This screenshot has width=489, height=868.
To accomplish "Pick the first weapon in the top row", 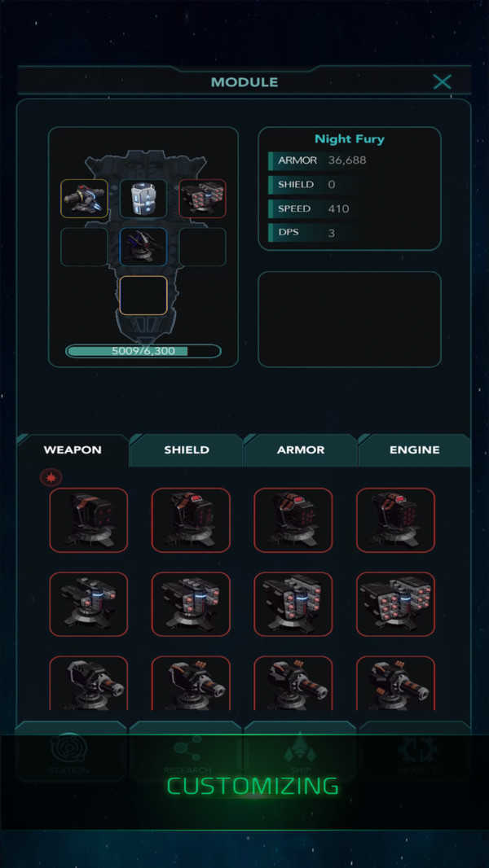I will point(89,519).
